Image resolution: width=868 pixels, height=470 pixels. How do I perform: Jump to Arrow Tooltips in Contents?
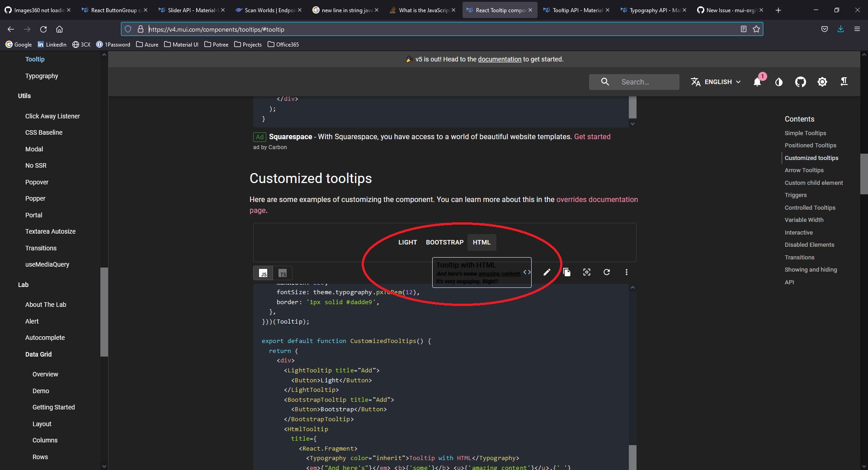click(x=804, y=170)
